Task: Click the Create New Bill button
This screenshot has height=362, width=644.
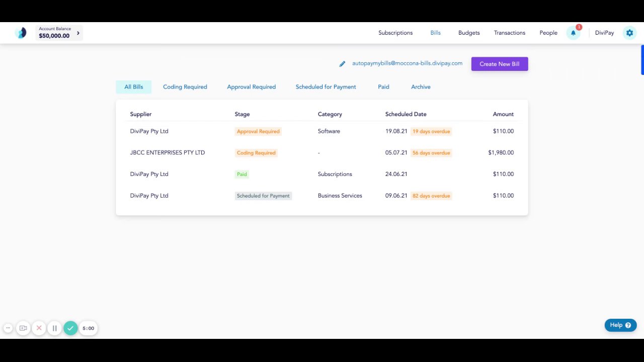Action: [500, 64]
